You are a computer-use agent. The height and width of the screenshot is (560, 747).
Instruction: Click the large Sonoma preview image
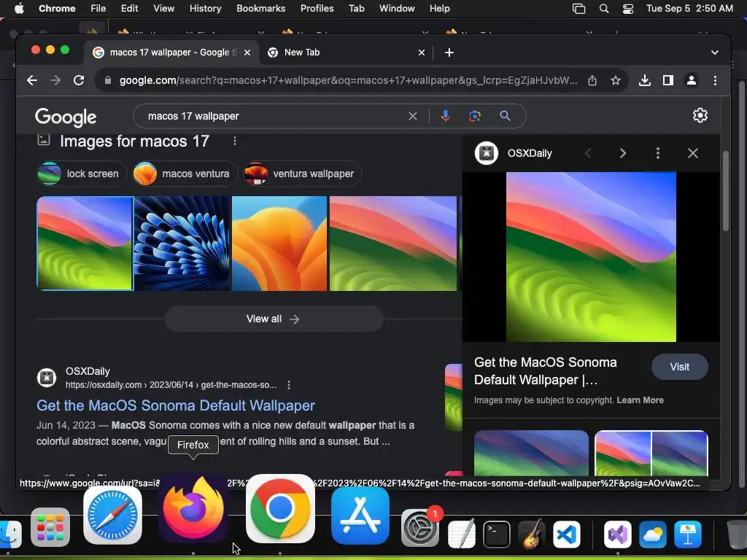coord(591,257)
